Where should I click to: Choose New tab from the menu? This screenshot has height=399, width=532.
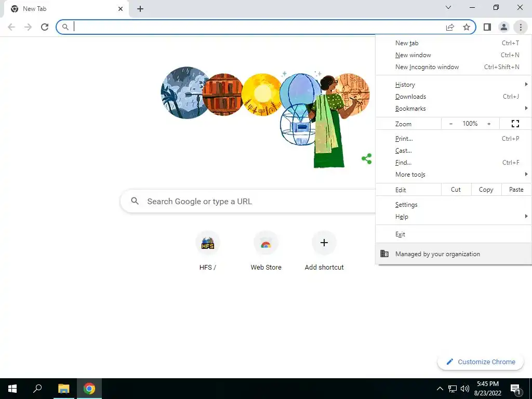pyautogui.click(x=453, y=43)
